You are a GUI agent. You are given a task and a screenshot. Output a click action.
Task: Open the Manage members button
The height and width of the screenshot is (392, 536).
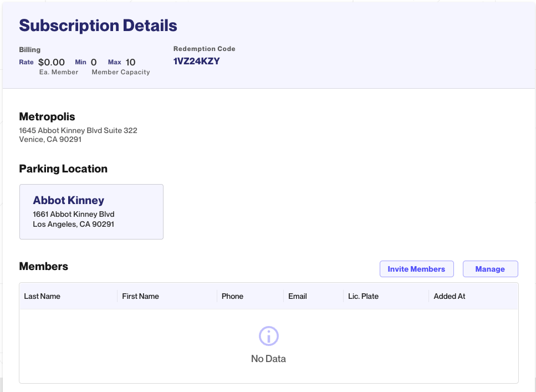(x=490, y=269)
